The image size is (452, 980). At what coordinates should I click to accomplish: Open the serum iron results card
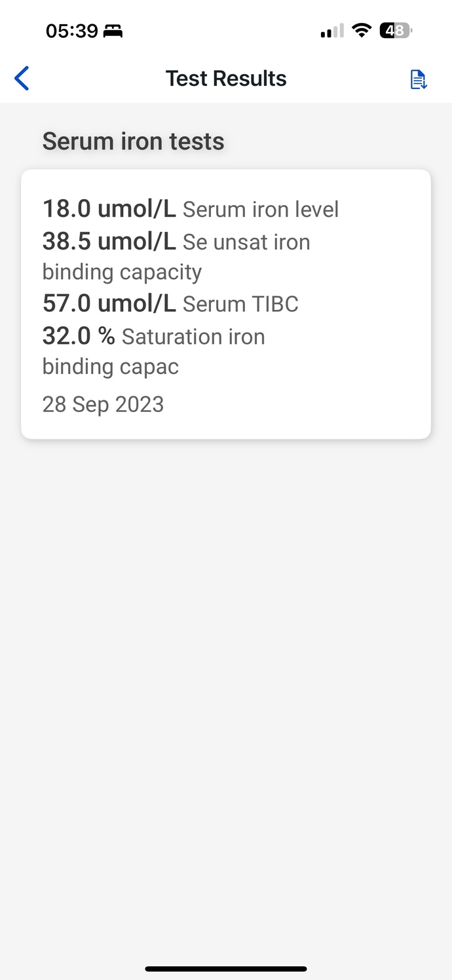tap(225, 302)
